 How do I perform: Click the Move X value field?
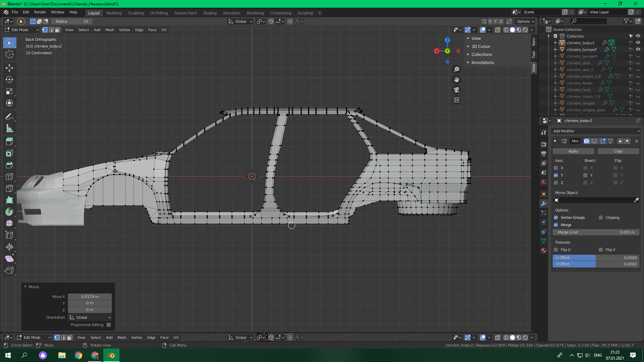click(90, 297)
